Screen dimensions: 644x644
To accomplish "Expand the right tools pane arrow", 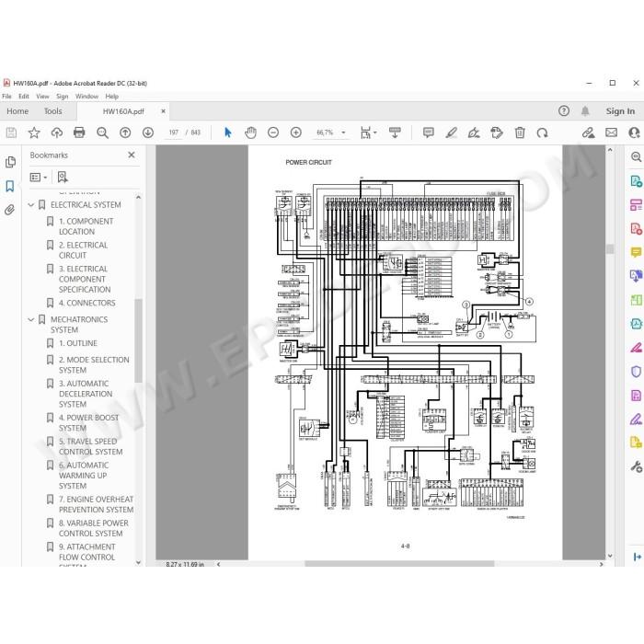I will (637, 557).
